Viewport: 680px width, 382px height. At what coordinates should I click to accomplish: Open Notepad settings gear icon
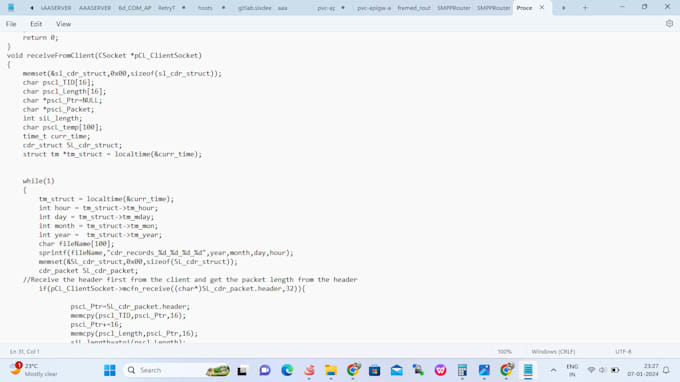coord(669,24)
